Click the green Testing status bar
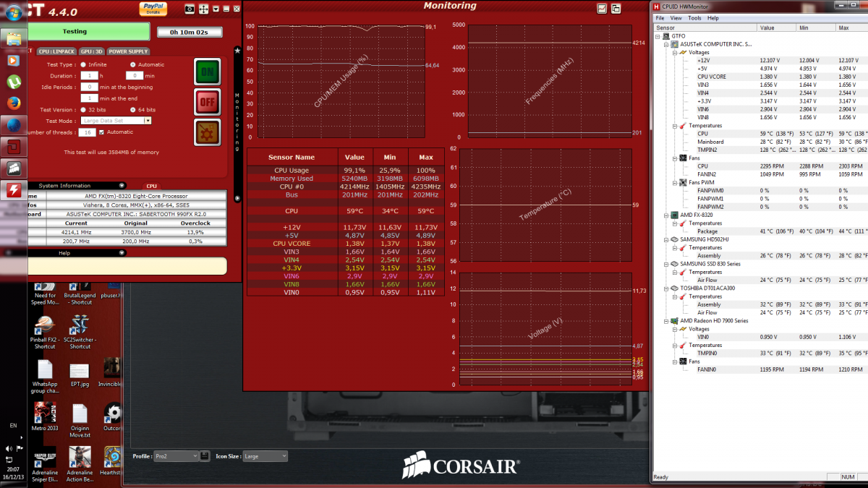Image resolution: width=868 pixels, height=488 pixels. (x=75, y=32)
